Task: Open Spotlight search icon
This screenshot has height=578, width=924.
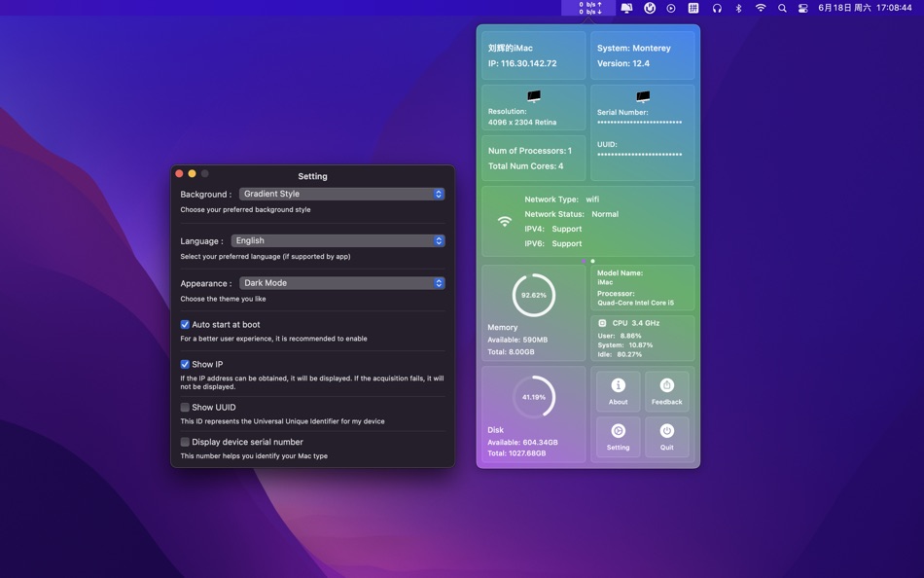Action: 782,8
